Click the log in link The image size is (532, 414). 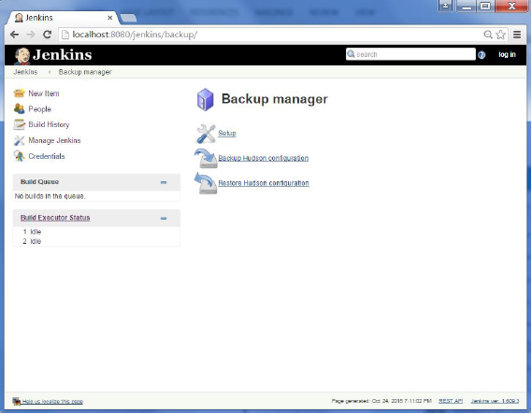[507, 54]
